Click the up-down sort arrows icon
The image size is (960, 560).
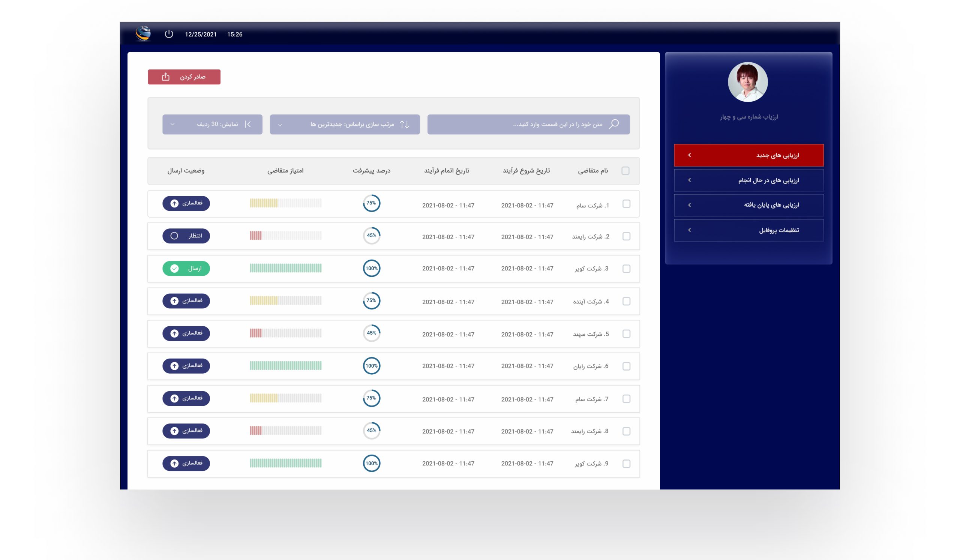(x=405, y=125)
